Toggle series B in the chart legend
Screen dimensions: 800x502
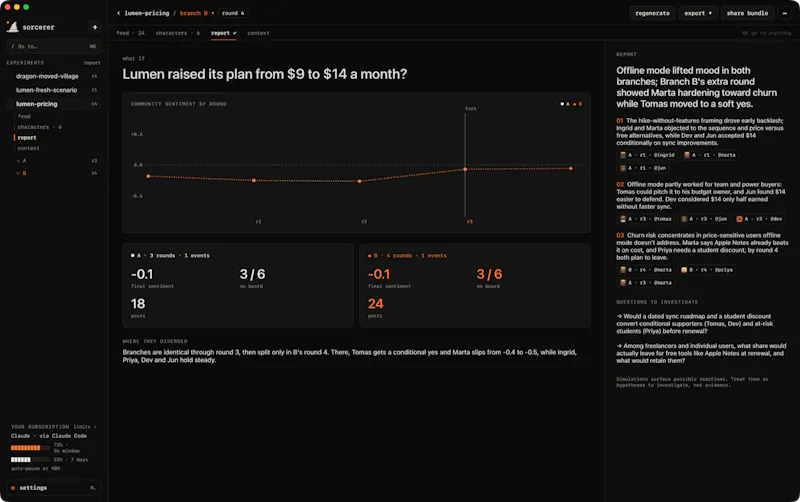point(578,104)
